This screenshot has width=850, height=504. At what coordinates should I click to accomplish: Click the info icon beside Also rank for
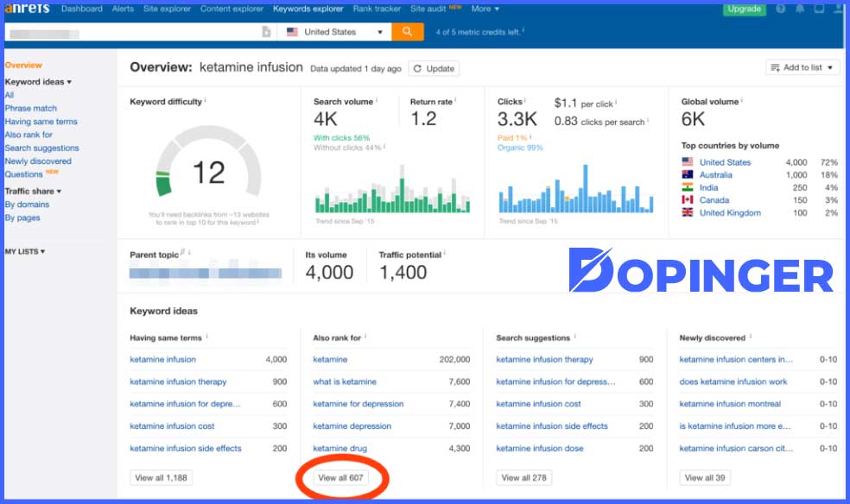pyautogui.click(x=366, y=337)
